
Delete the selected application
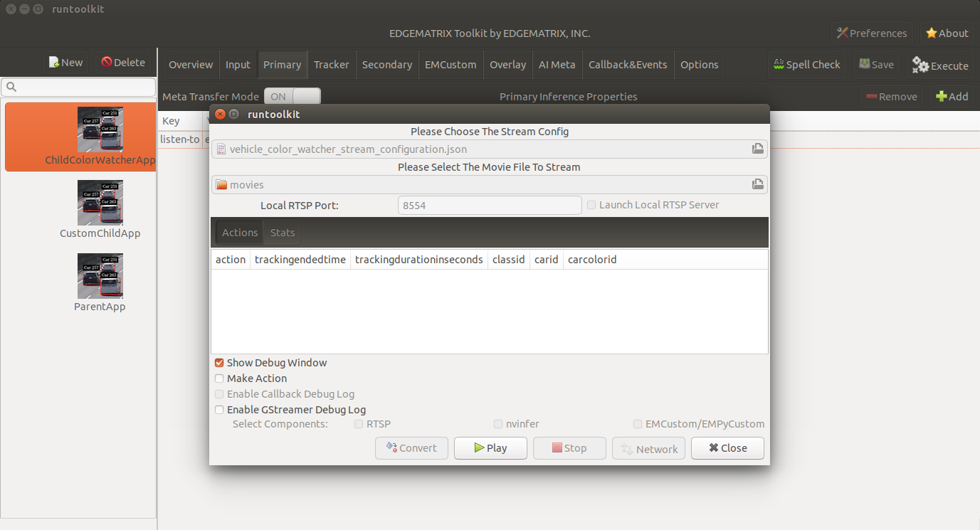tap(123, 63)
